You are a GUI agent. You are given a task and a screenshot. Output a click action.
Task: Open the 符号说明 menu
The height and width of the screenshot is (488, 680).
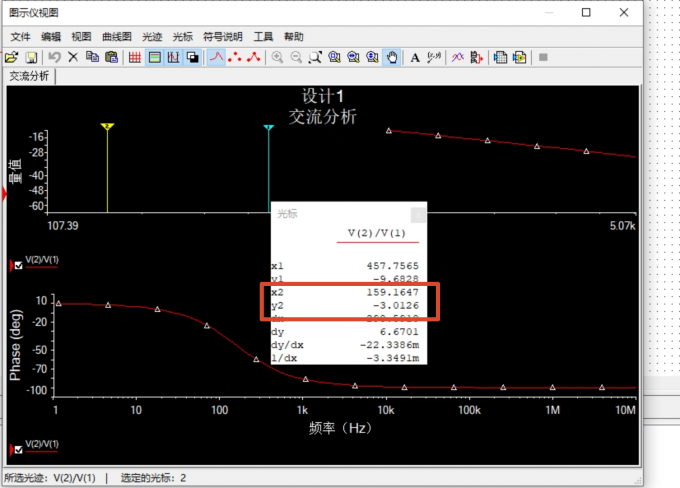point(223,36)
